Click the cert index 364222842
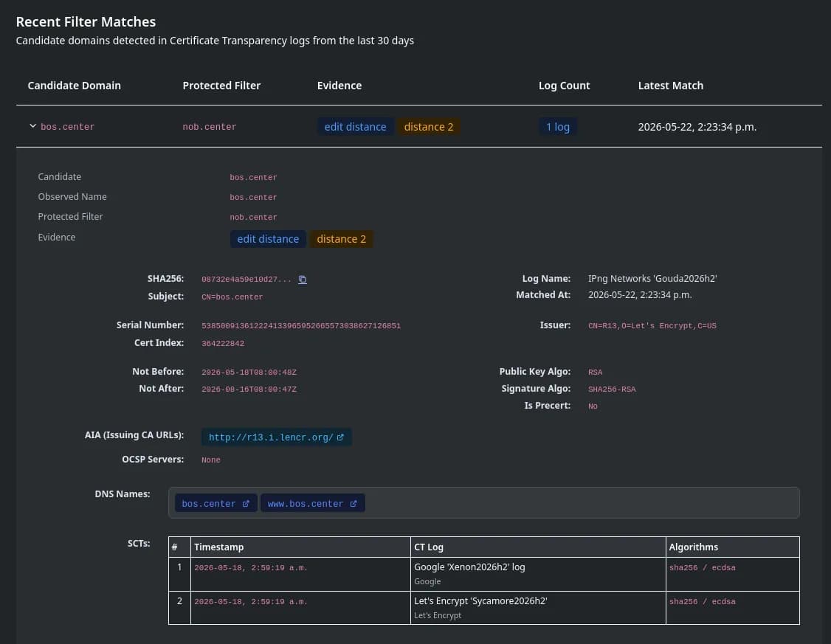 click(x=223, y=344)
